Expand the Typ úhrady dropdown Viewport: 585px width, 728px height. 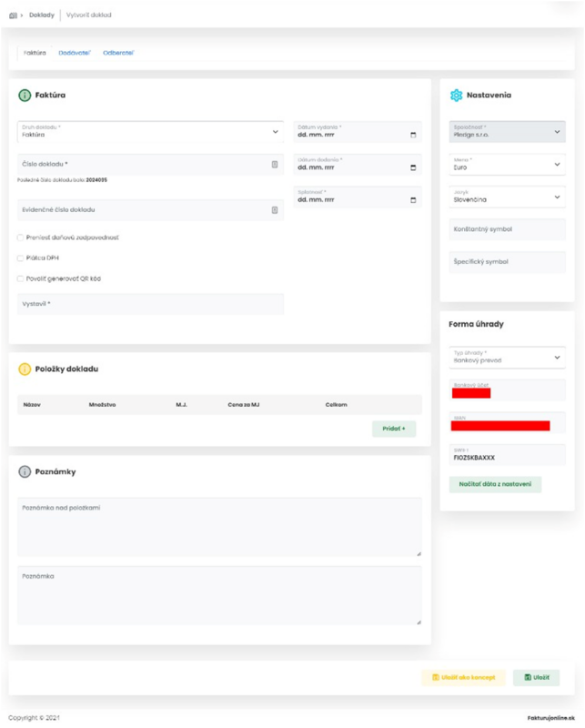tap(507, 358)
